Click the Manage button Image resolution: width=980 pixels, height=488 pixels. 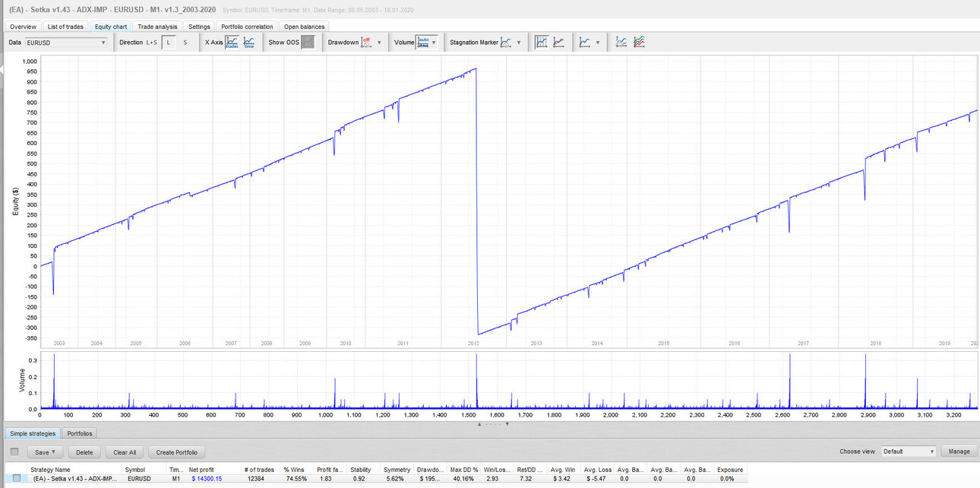point(959,452)
